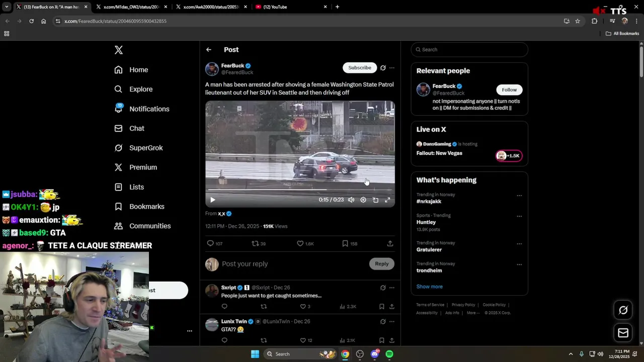This screenshot has width=644, height=362.
Task: Open the floating messages envelope button
Action: click(x=623, y=333)
